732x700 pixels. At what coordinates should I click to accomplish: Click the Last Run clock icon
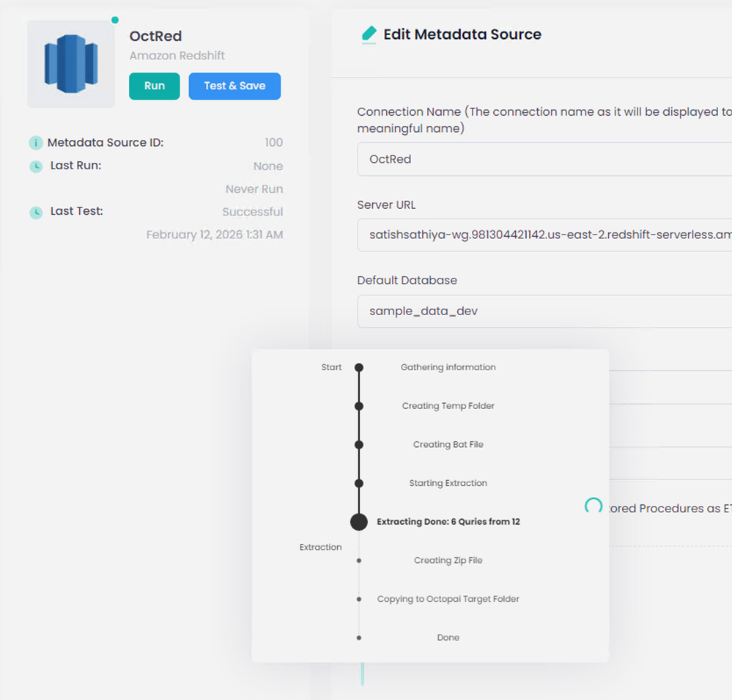tap(36, 166)
